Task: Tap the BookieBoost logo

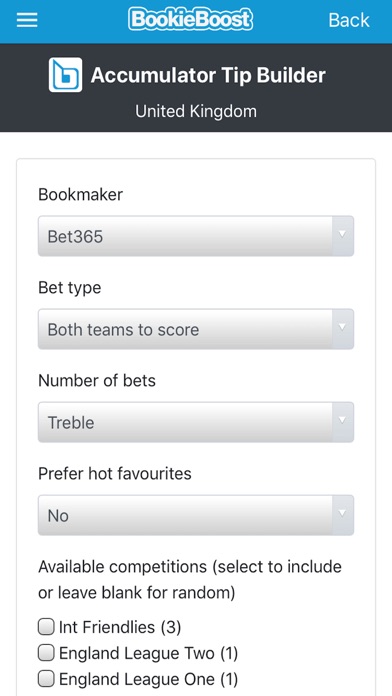Action: point(190,19)
